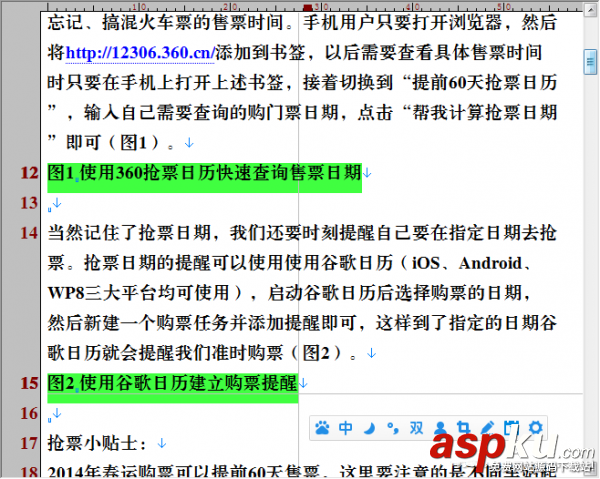Click line number 14

pyautogui.click(x=29, y=233)
